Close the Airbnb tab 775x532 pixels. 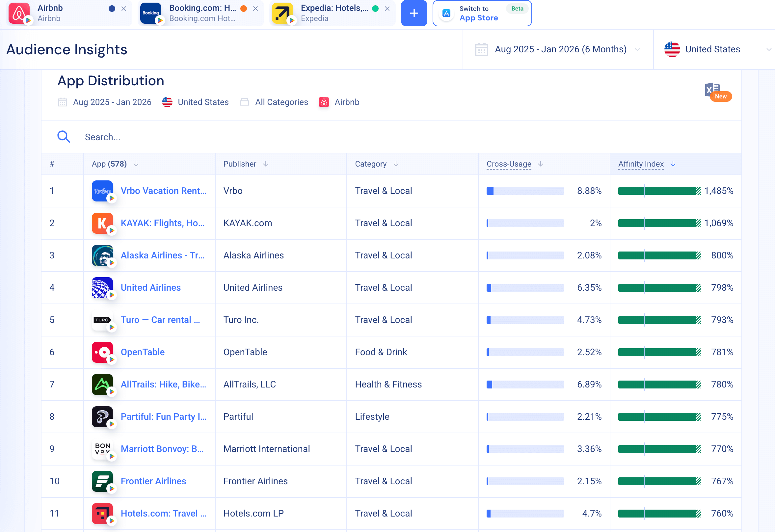click(124, 9)
